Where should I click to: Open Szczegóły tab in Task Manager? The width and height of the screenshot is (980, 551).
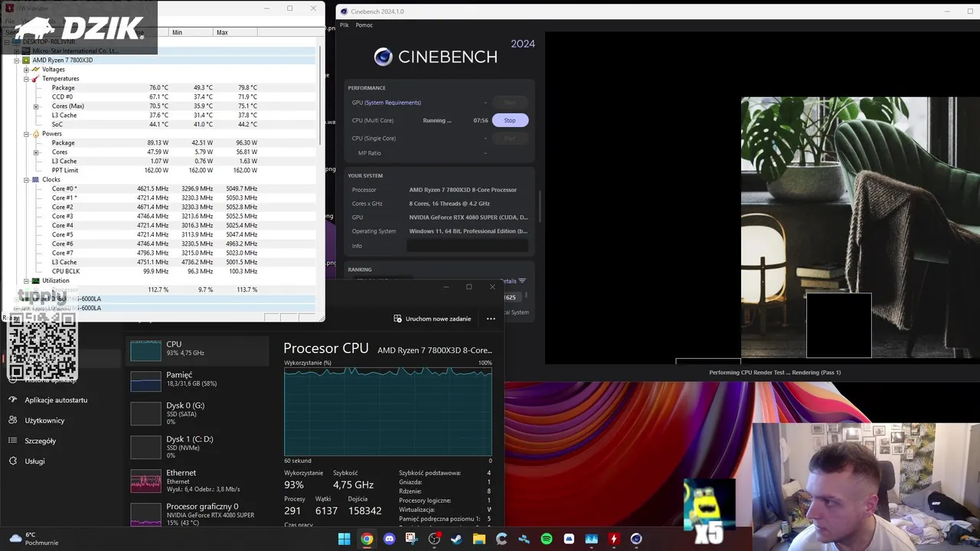click(41, 441)
